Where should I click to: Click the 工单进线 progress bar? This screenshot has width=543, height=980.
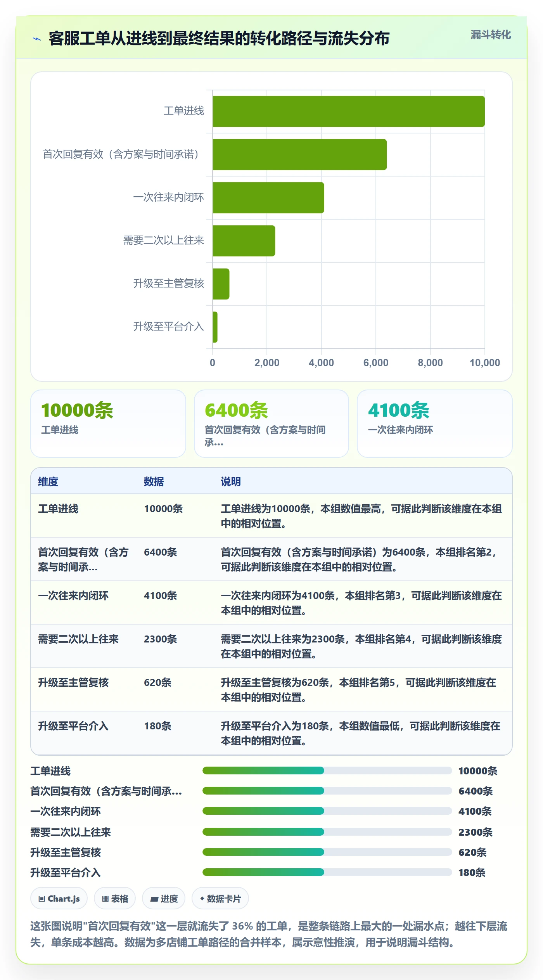coord(327,770)
